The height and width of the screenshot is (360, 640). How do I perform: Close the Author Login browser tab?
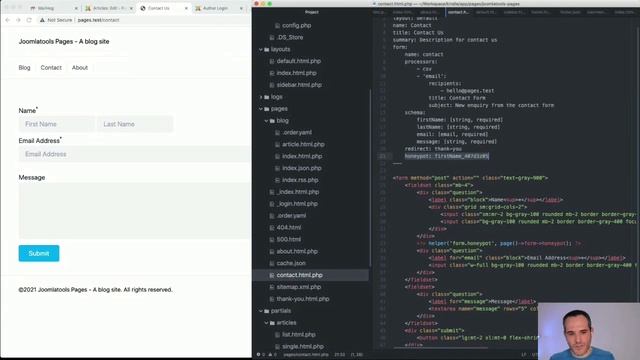coord(241,8)
